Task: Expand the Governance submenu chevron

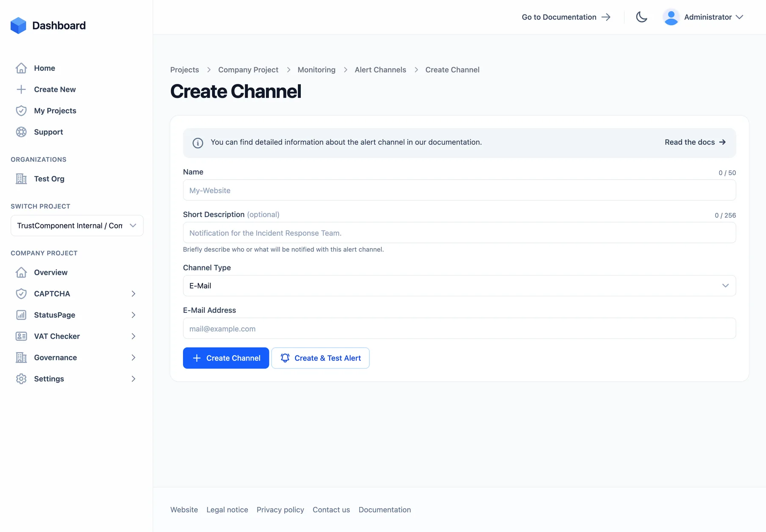Action: pos(134,358)
